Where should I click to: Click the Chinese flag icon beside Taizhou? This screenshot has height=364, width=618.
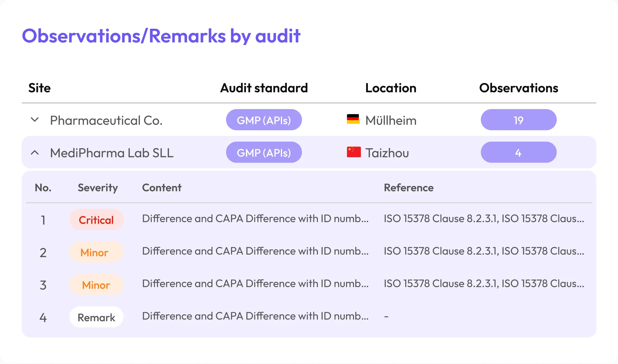coord(354,152)
